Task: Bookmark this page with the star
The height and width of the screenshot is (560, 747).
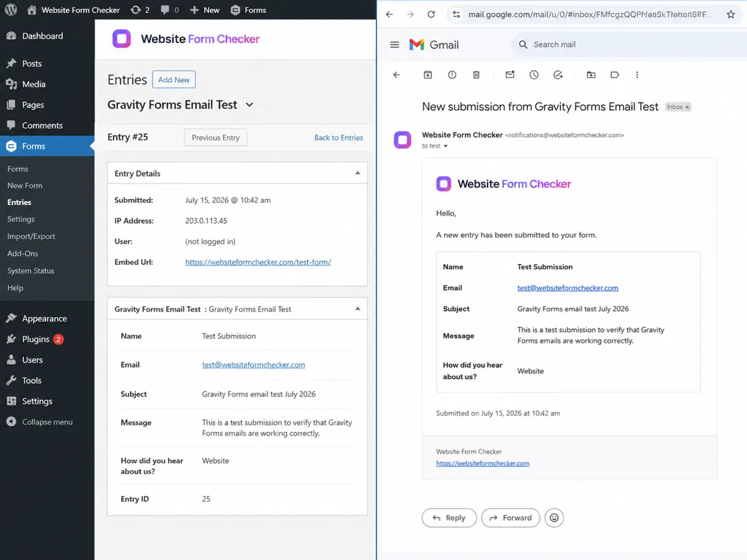Action: (731, 15)
